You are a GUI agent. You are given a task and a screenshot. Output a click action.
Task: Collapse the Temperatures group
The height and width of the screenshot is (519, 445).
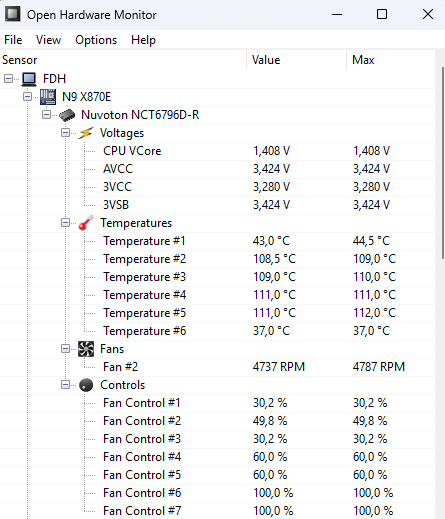(x=65, y=223)
